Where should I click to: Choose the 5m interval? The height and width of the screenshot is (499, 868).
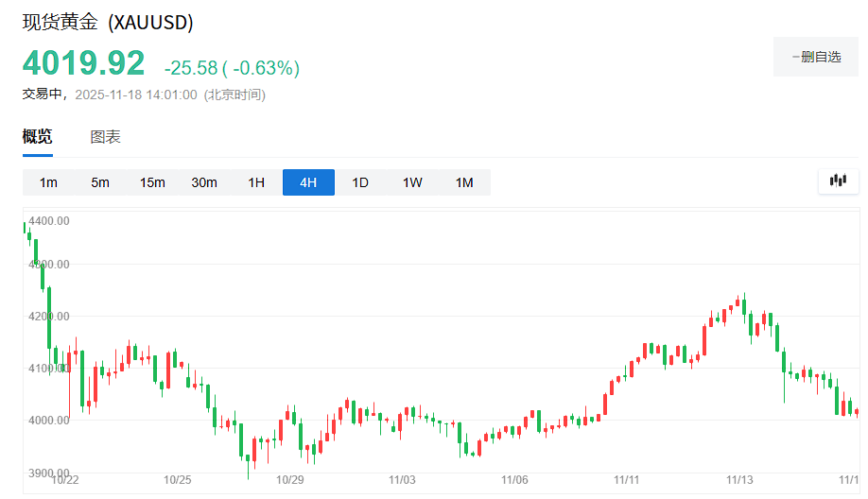coord(100,182)
